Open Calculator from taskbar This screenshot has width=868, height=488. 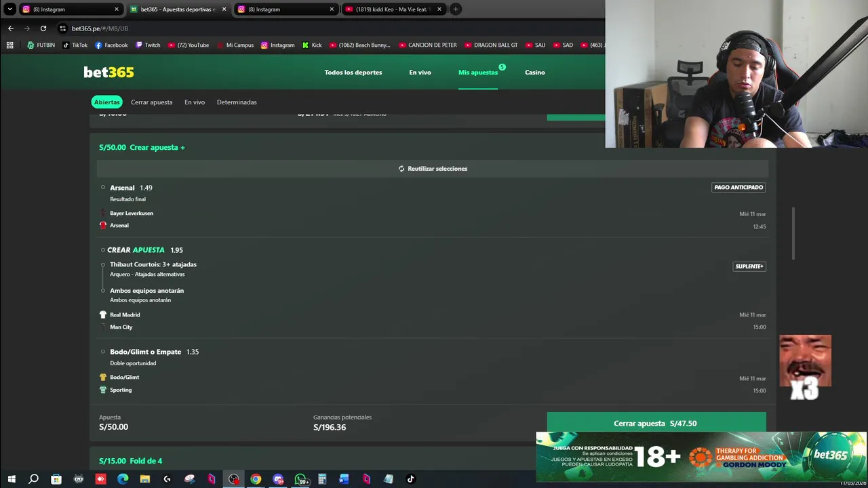(x=322, y=479)
